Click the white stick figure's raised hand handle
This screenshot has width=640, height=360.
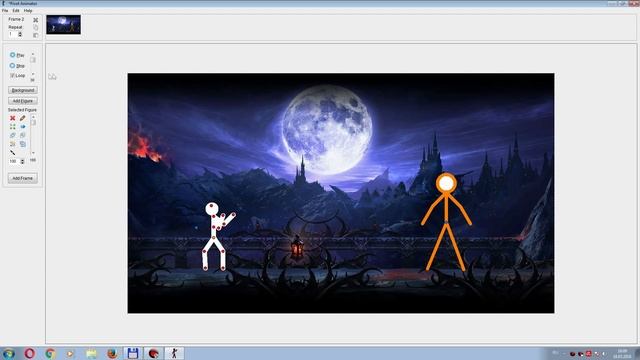233,214
